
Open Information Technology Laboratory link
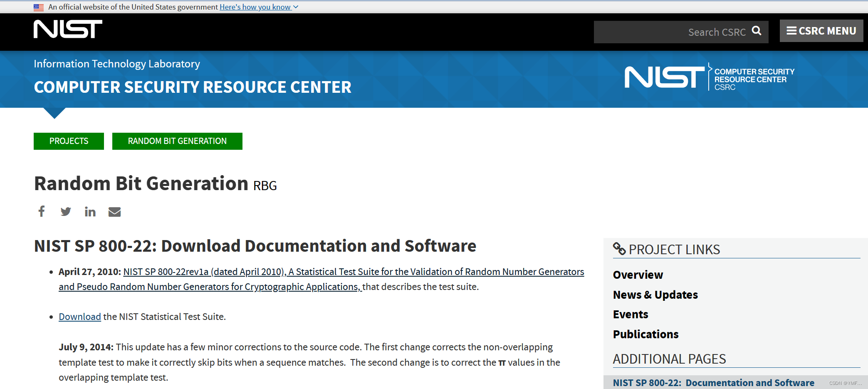tap(117, 64)
